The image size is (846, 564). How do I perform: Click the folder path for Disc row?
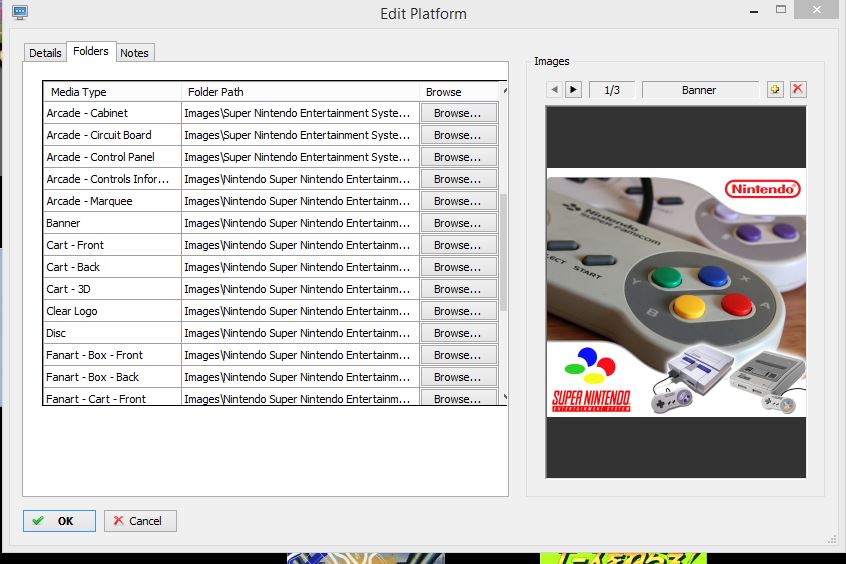301,333
